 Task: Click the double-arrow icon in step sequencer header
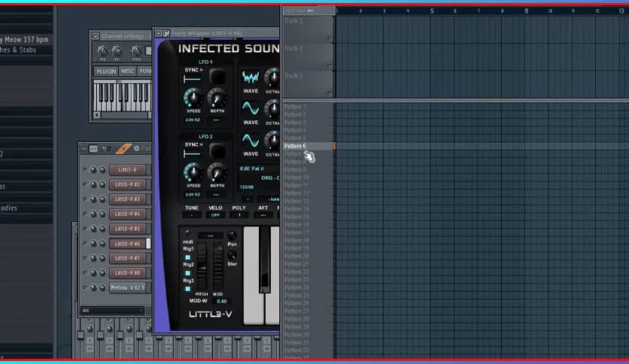[x=84, y=149]
